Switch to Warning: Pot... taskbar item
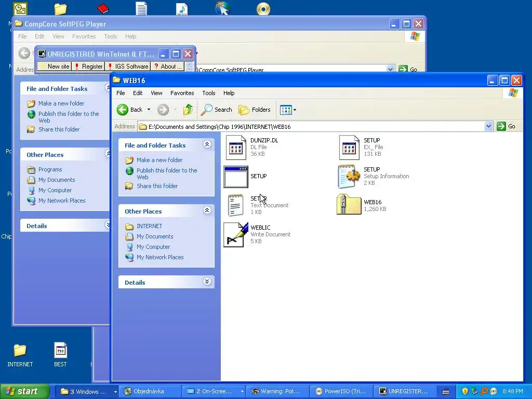This screenshot has height=399, width=532. (278, 392)
